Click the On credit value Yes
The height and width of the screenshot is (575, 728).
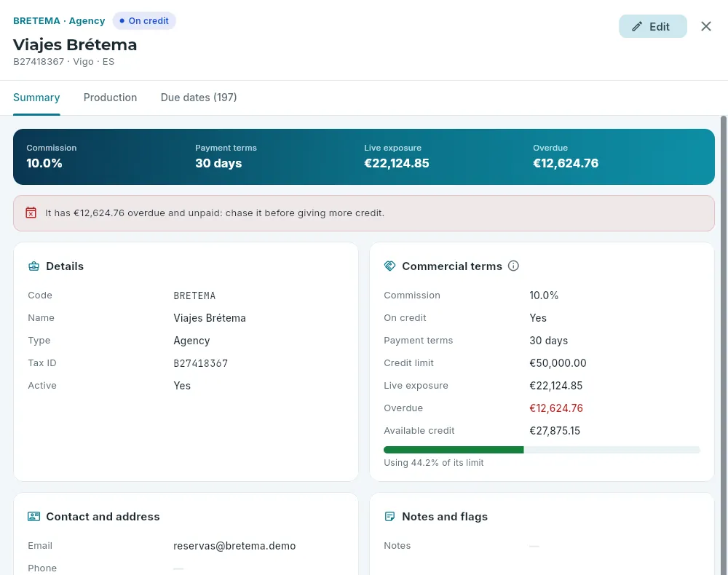(538, 318)
